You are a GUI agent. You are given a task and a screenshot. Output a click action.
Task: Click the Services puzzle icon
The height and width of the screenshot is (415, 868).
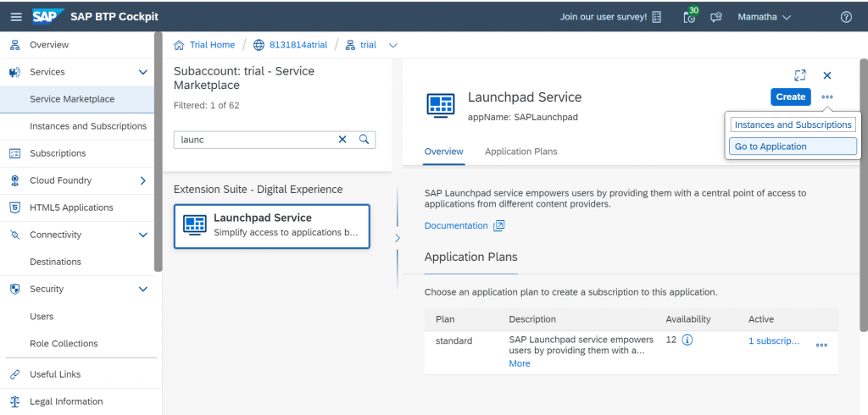click(15, 72)
